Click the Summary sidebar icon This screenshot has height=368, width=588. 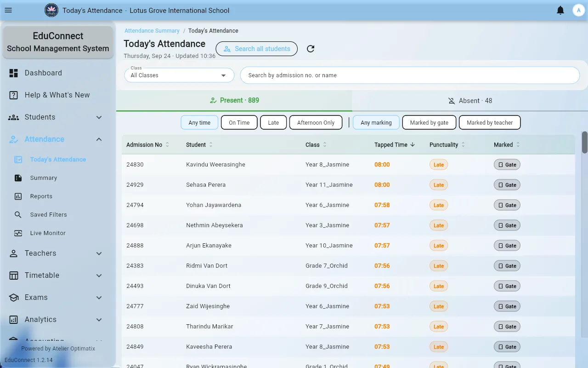(18, 178)
